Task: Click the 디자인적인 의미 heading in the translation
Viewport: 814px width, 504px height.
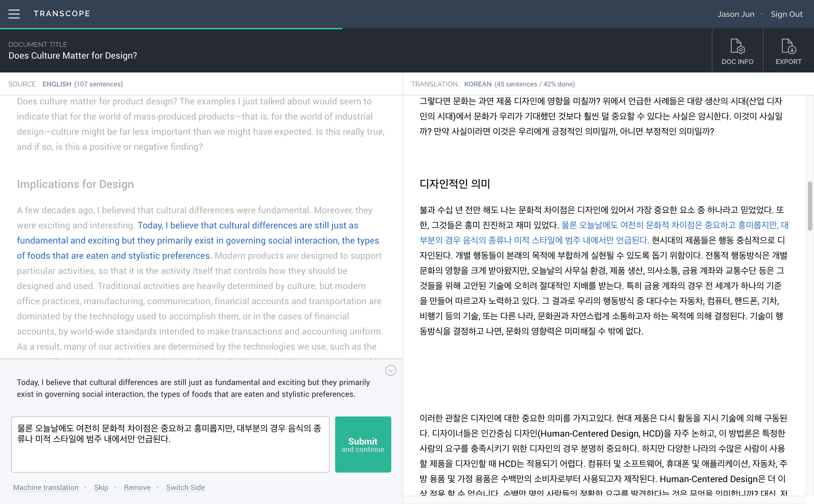Action: click(455, 184)
